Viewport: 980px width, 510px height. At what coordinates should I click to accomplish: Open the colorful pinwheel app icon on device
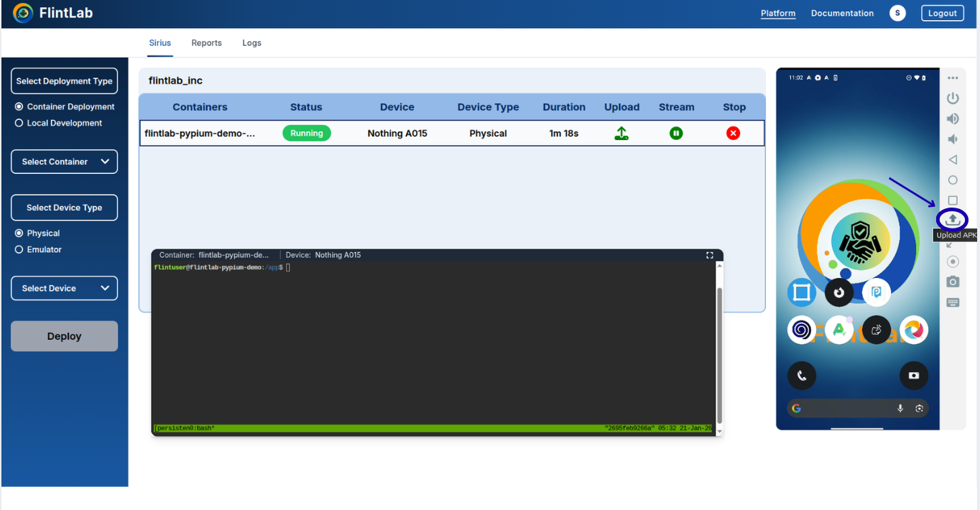click(x=914, y=330)
